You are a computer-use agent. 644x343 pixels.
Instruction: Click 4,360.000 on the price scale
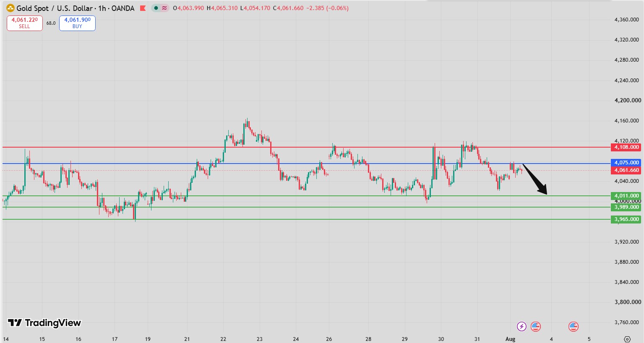626,20
